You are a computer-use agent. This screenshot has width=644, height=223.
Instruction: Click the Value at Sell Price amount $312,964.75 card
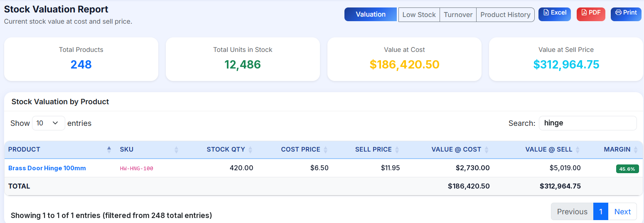pos(566,59)
